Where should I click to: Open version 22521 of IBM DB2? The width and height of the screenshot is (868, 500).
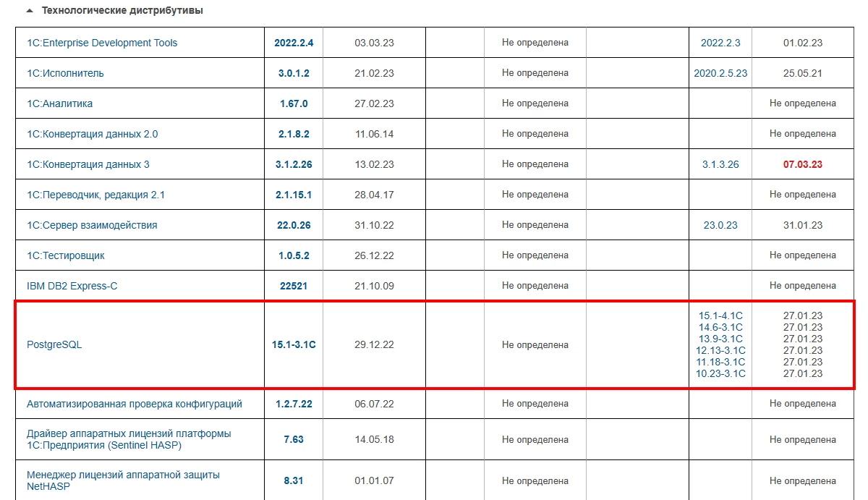[x=294, y=286]
